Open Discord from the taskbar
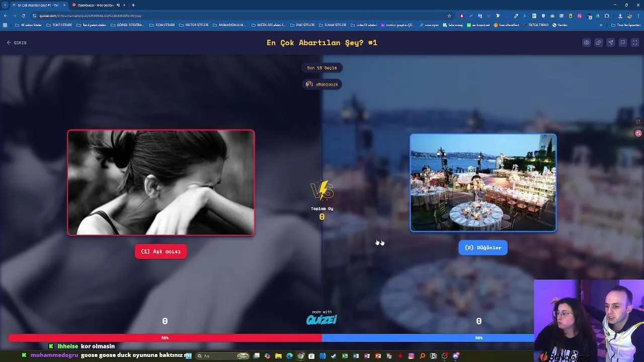This screenshot has width=644, height=362. 455,356
